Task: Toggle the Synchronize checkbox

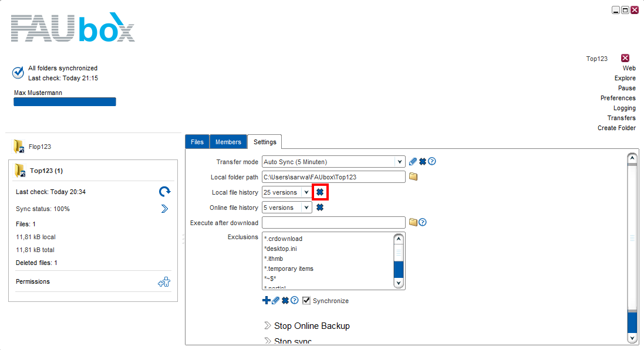Action: coord(306,300)
